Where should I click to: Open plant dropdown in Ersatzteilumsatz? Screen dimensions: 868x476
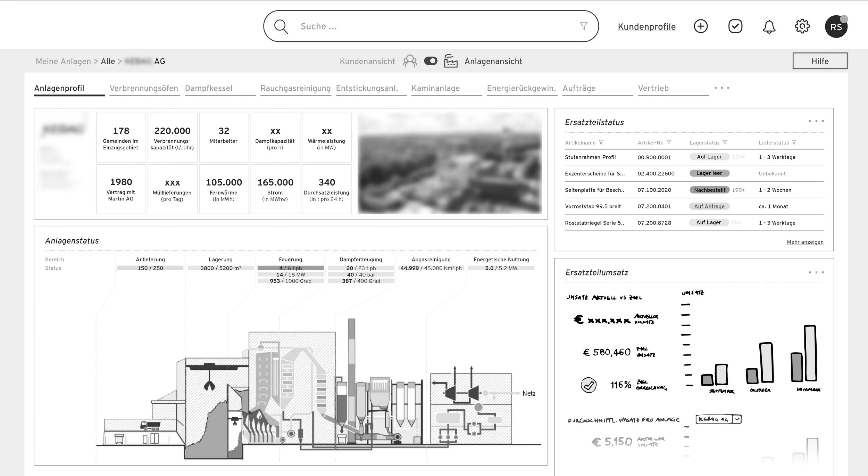tap(737, 419)
